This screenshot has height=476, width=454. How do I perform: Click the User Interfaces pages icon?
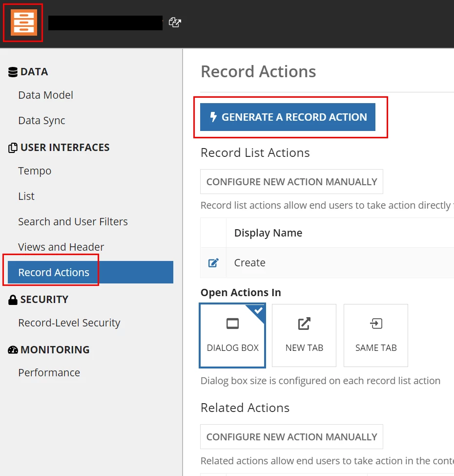13,148
